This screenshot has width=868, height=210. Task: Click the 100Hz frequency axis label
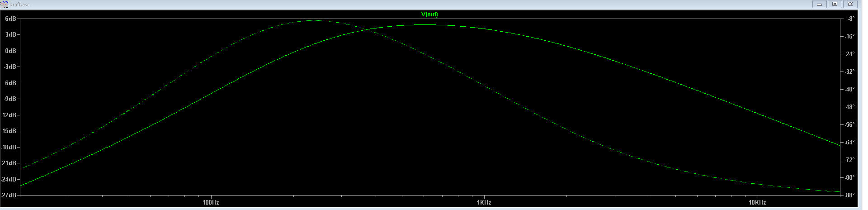click(211, 202)
